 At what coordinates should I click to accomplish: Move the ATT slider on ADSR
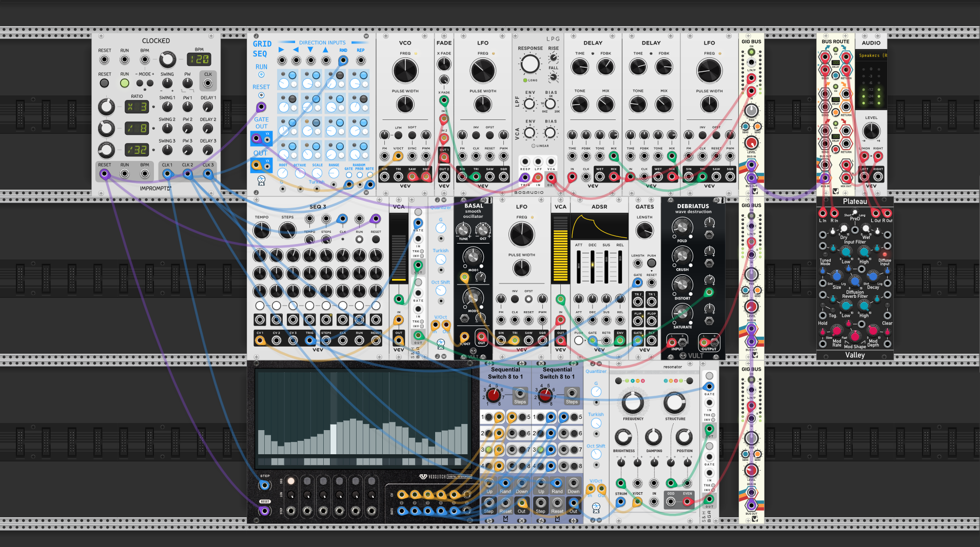[x=579, y=266]
